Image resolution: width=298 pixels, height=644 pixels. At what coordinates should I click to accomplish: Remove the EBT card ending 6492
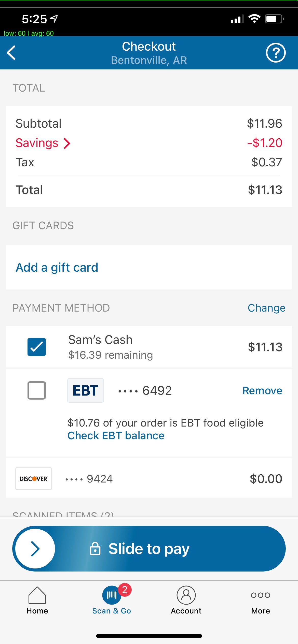click(x=262, y=391)
